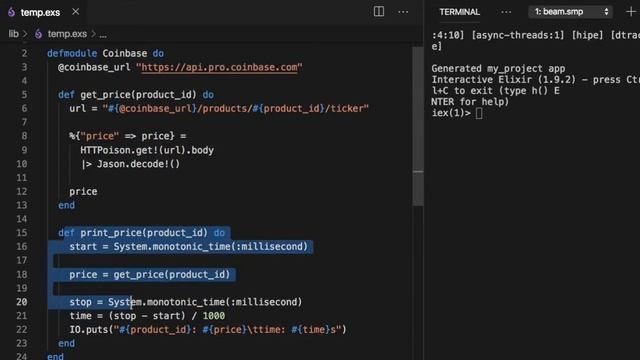Click the IO.puts statement on line 22
The width and height of the screenshot is (640, 360).
(208, 329)
